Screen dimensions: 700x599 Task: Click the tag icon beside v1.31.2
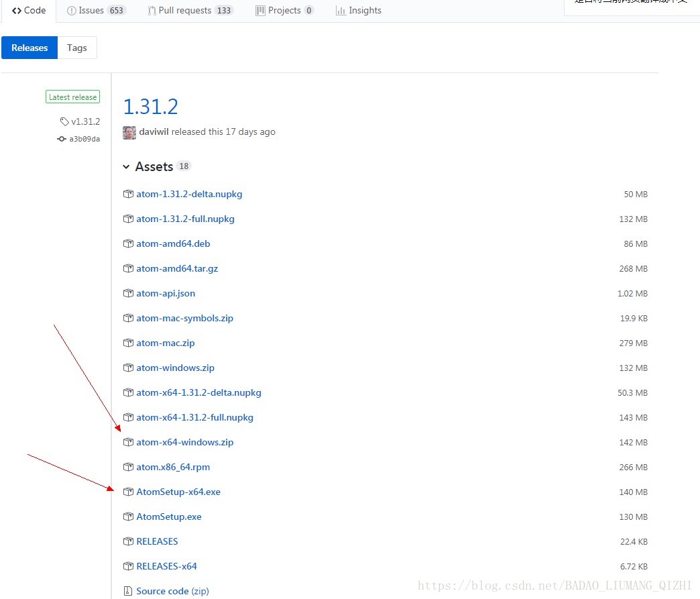tap(64, 121)
